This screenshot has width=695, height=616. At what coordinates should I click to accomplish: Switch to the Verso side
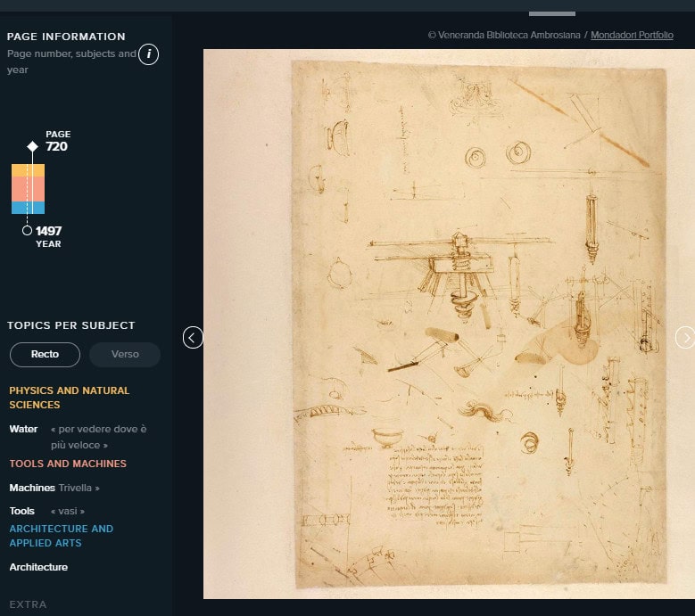(x=125, y=354)
